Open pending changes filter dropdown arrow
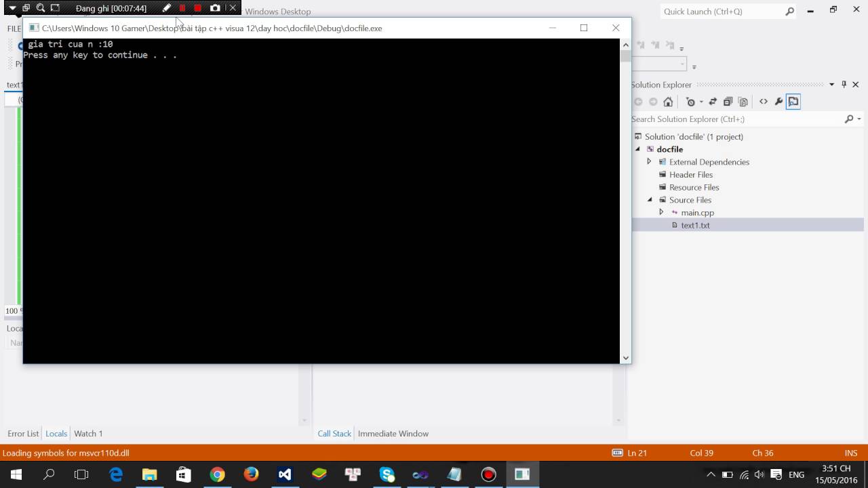This screenshot has width=868, height=488. pyautogui.click(x=701, y=102)
